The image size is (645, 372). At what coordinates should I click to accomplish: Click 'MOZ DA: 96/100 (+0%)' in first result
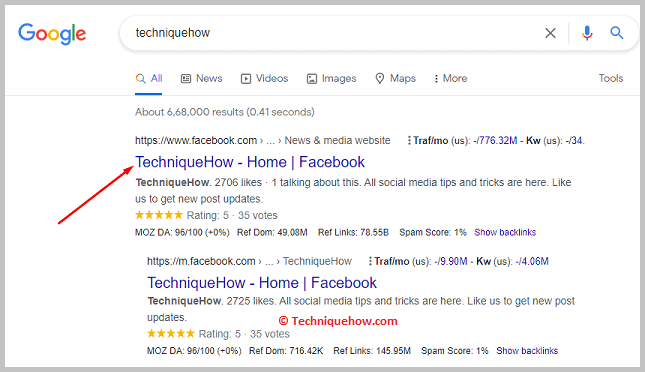pyautogui.click(x=182, y=232)
